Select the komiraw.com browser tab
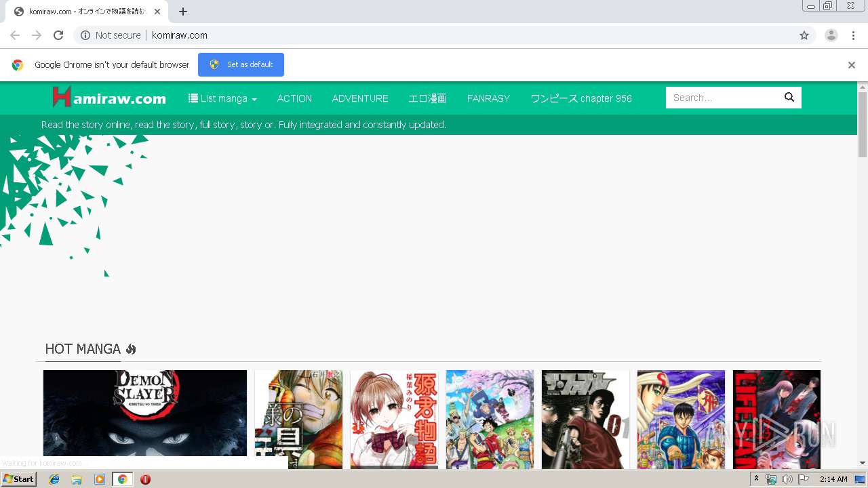Image resolution: width=868 pixels, height=488 pixels. (86, 12)
